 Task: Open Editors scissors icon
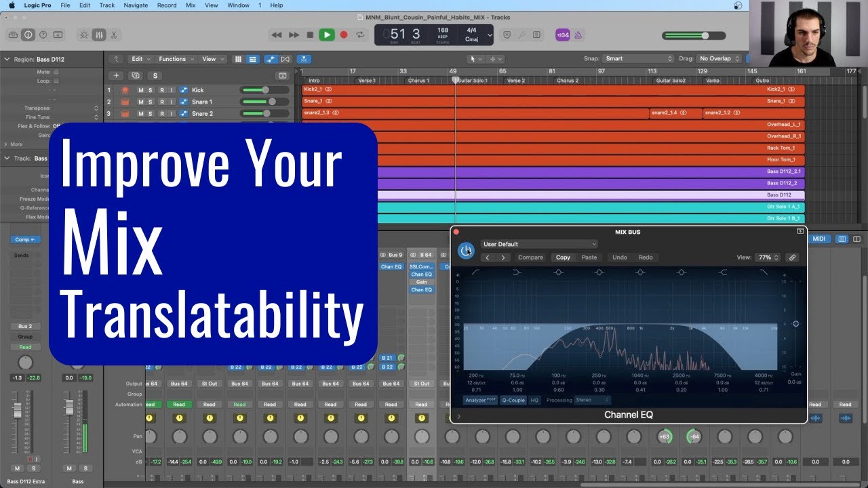pyautogui.click(x=113, y=35)
